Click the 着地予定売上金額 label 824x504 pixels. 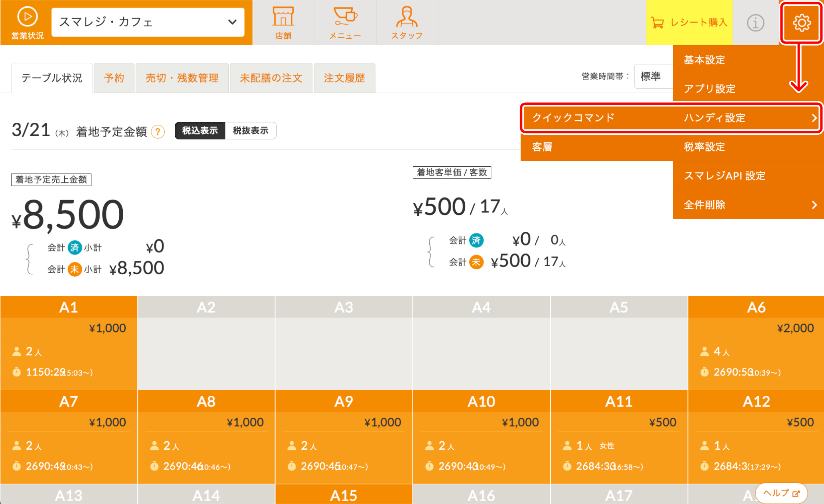[x=51, y=180]
